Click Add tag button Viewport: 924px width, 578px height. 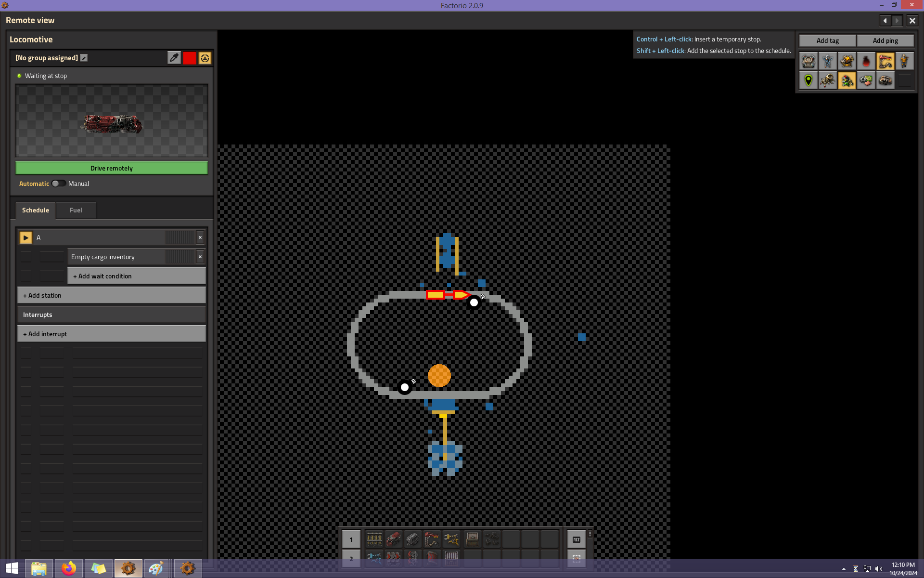[828, 40]
